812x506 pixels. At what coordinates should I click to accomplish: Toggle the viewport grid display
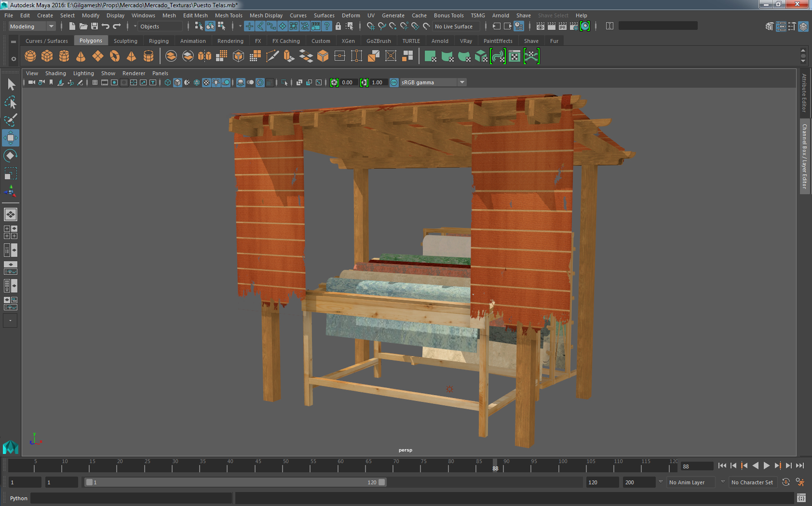(95, 82)
